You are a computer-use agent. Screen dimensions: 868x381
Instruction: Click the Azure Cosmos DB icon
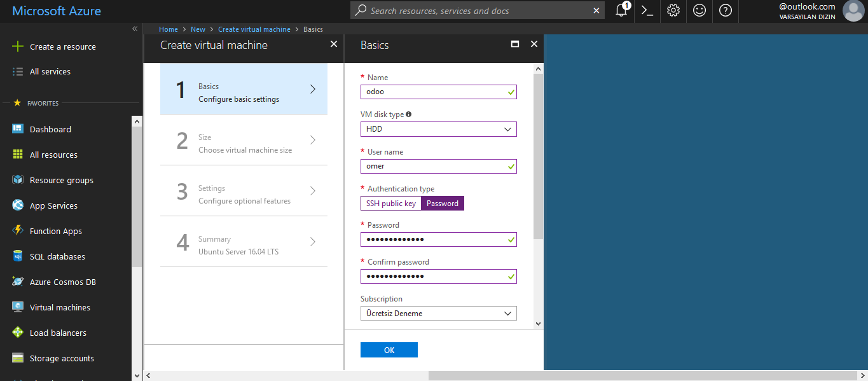coord(18,282)
